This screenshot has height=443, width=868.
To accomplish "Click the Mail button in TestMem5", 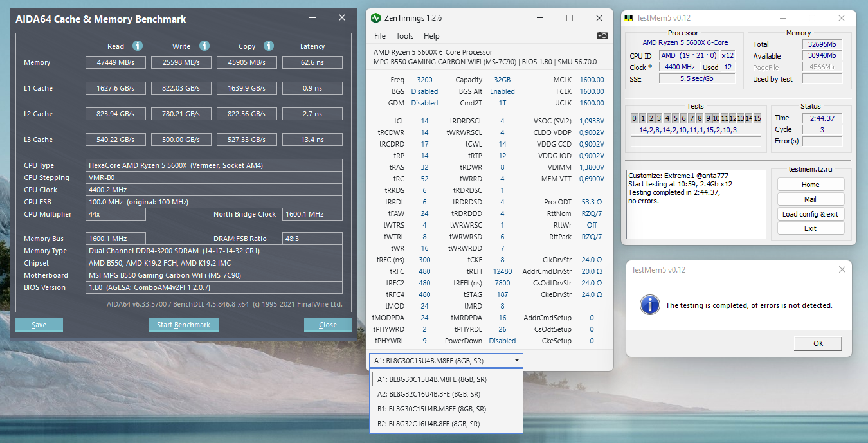I will (810, 199).
